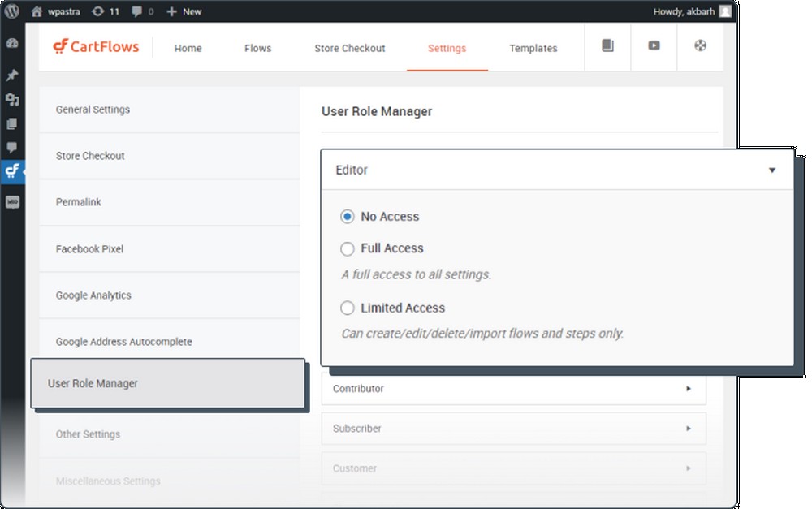Select User Role Manager in sidebar
This screenshot has width=812, height=509.
168,383
